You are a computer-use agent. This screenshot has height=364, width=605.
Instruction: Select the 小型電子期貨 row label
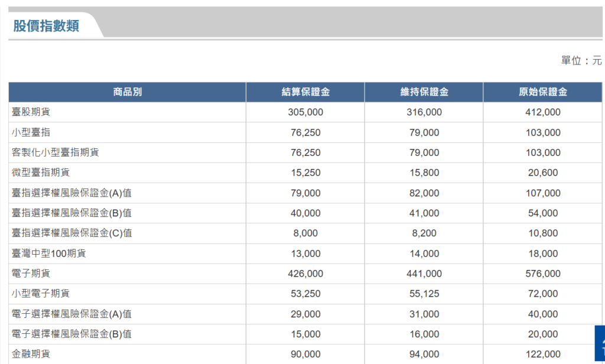pos(41,294)
